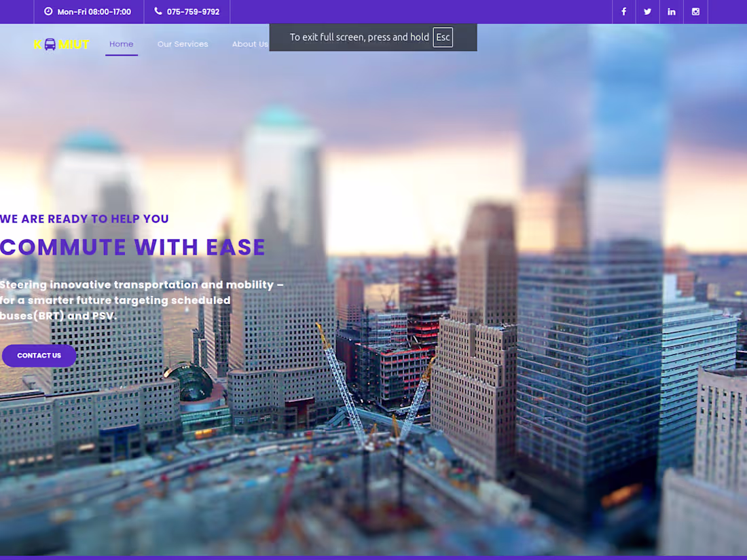
Task: Click the COMMUTE WITH EASE headline
Action: (x=132, y=247)
